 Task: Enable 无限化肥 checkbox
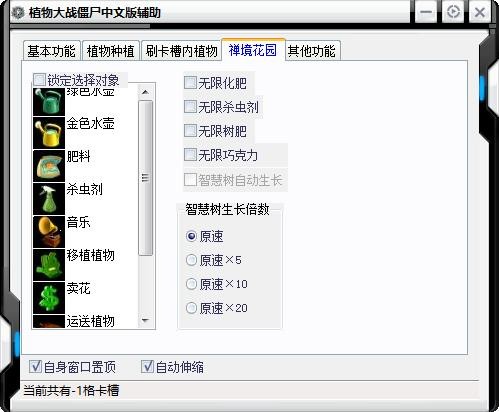click(x=190, y=83)
